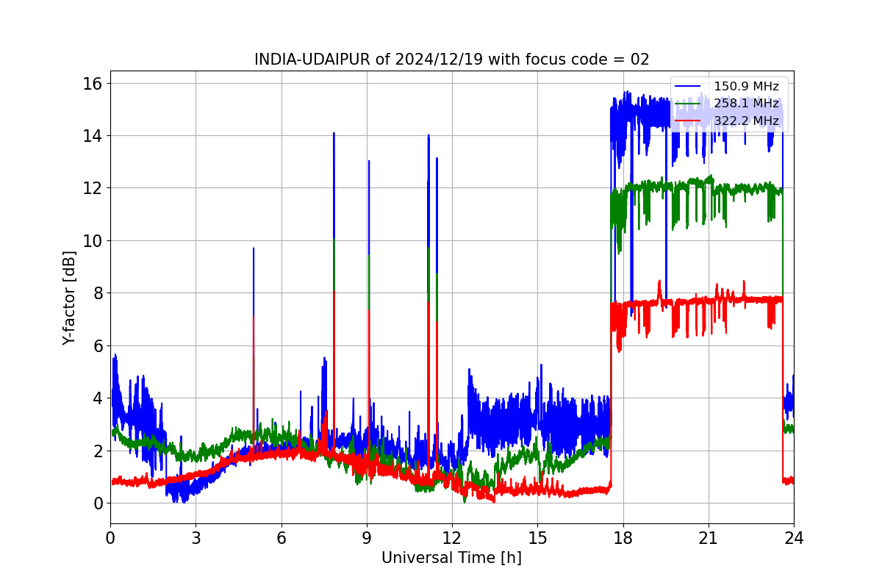Click x-axis tick label 6
This screenshot has height=588, width=882.
tap(281, 537)
